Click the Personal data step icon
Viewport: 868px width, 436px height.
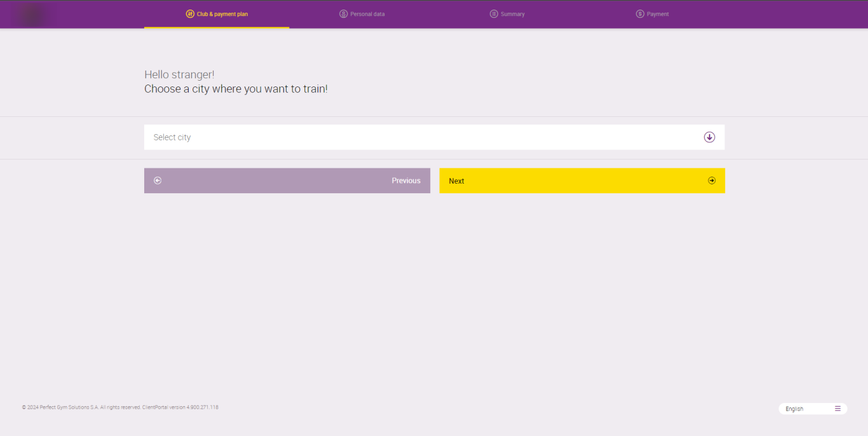(x=344, y=14)
